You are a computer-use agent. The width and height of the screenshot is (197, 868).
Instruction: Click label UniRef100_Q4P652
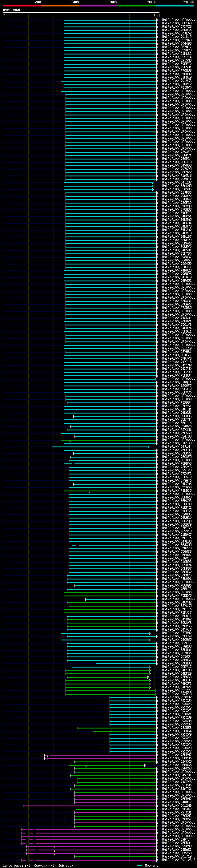coord(176,281)
